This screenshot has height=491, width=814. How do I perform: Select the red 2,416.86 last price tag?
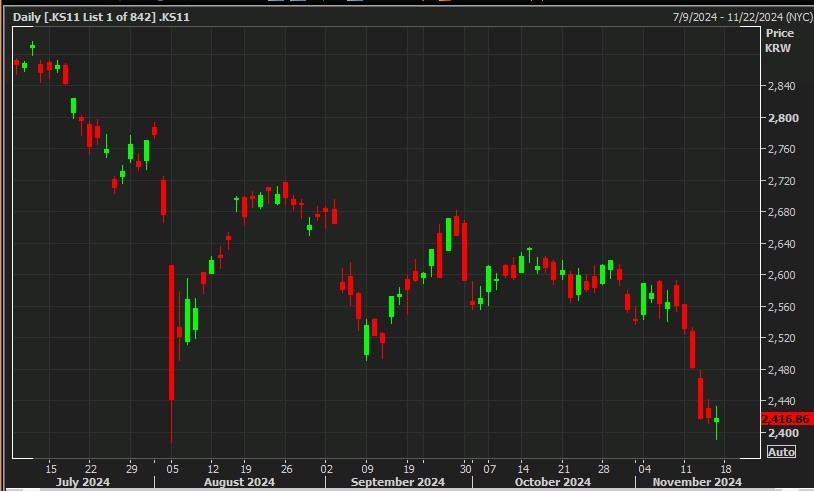tap(786, 419)
